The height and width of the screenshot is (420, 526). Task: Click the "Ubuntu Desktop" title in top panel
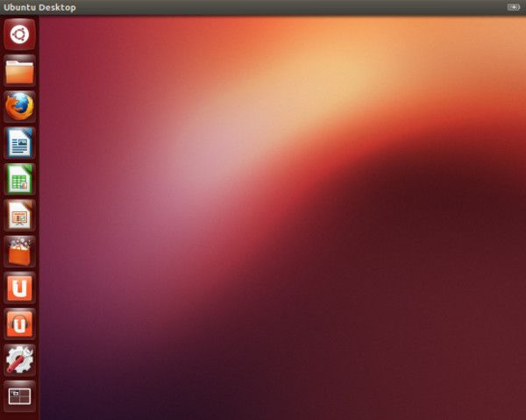tap(39, 7)
